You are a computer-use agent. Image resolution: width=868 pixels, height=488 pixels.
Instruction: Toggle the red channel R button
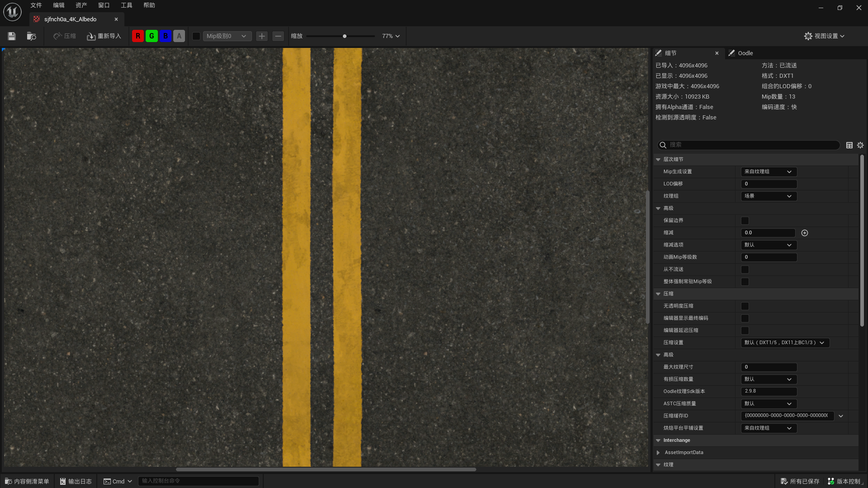tap(138, 36)
